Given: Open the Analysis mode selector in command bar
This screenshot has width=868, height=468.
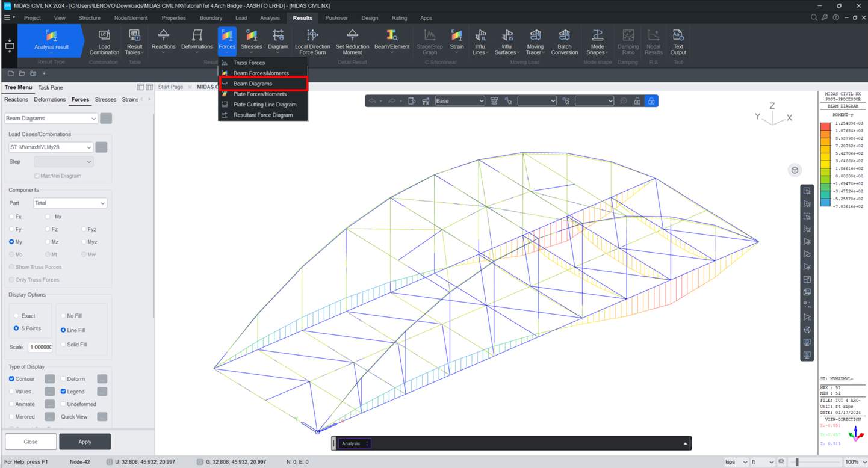Looking at the screenshot, I should click(x=355, y=443).
